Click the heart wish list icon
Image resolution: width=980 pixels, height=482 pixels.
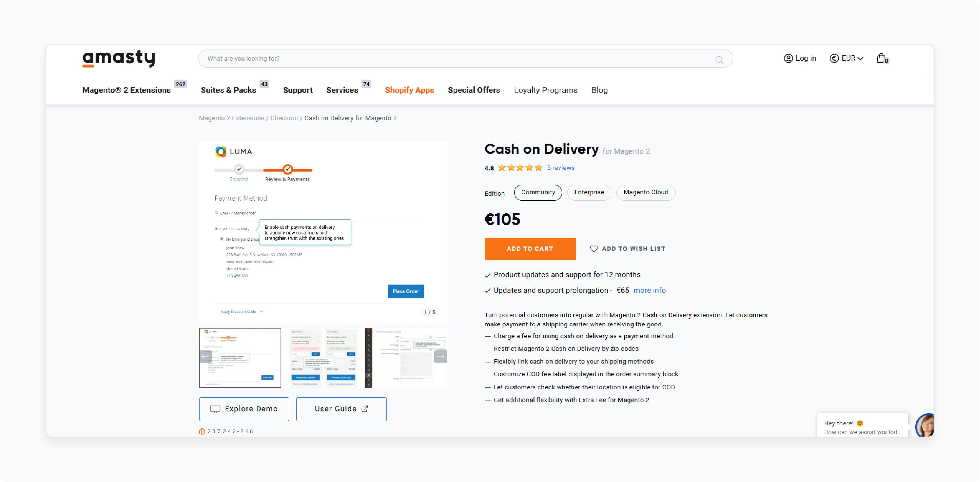[x=593, y=249]
